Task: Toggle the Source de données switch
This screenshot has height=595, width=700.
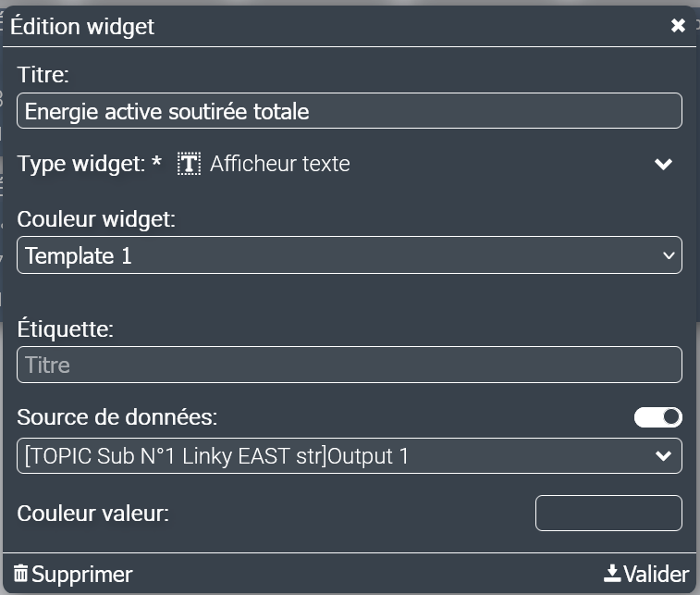Action: (657, 417)
